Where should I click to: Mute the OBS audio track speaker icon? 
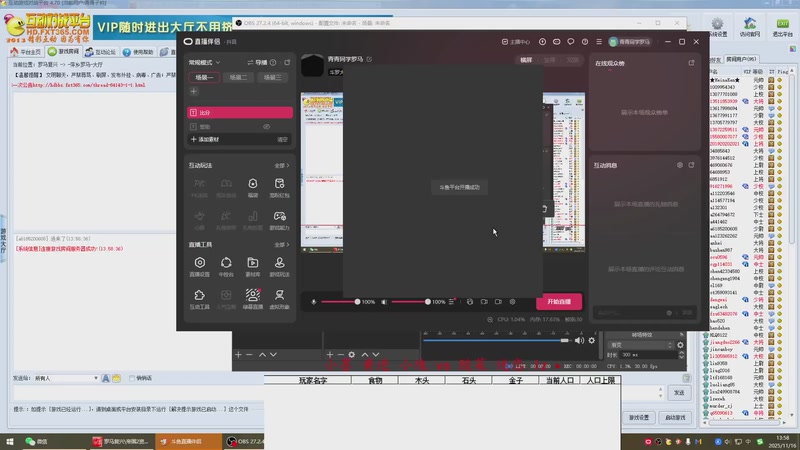(x=580, y=340)
